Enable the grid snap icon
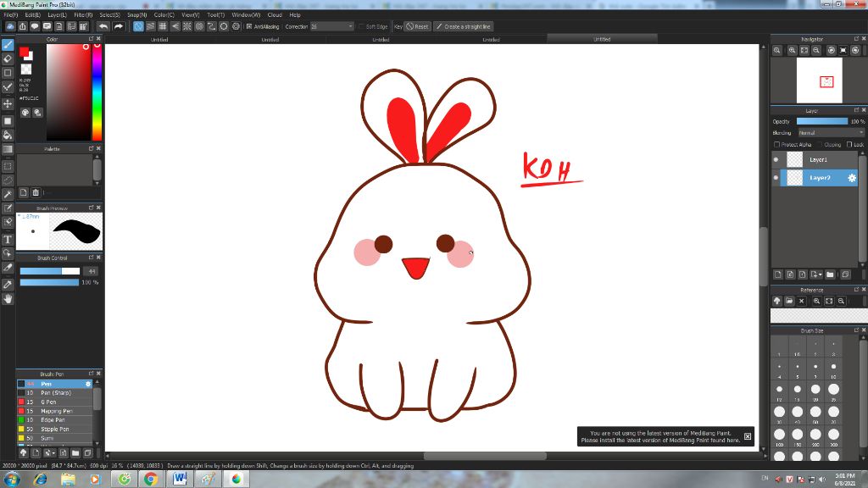The width and height of the screenshot is (868, 488). (163, 26)
